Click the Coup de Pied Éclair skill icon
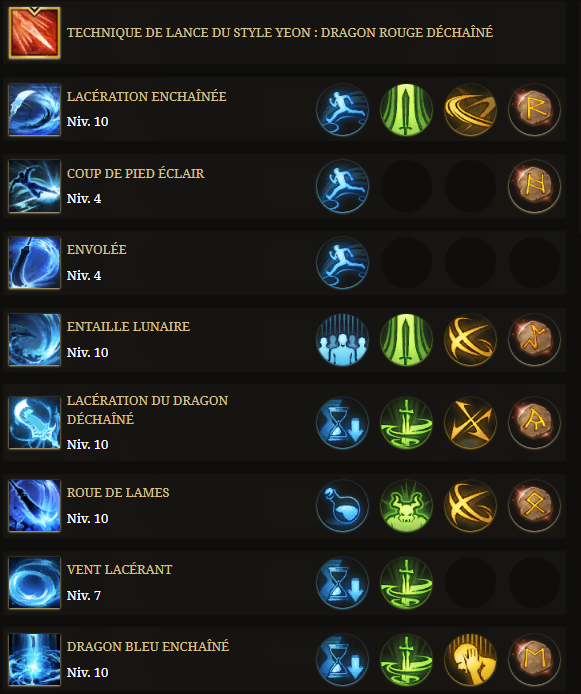 (35, 186)
